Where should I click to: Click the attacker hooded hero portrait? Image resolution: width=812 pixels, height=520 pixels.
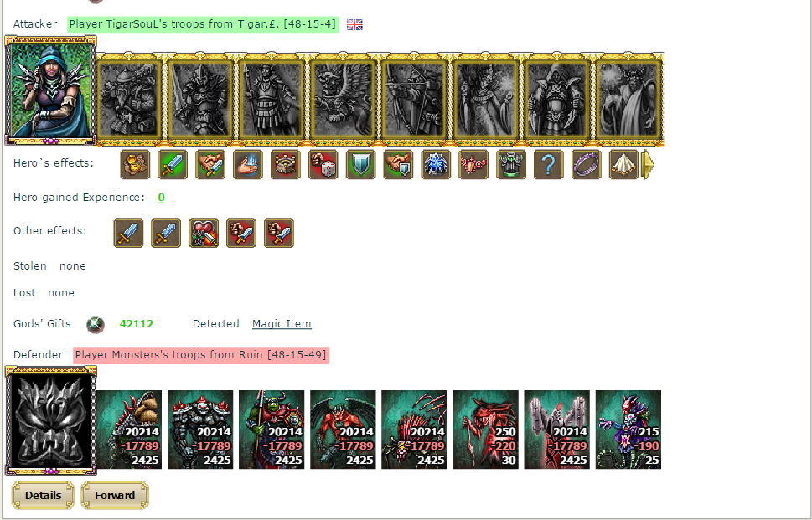tap(51, 90)
